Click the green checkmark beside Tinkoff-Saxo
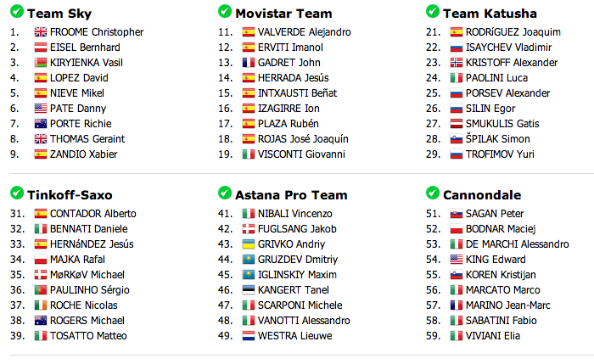The image size is (594, 364). (17, 193)
